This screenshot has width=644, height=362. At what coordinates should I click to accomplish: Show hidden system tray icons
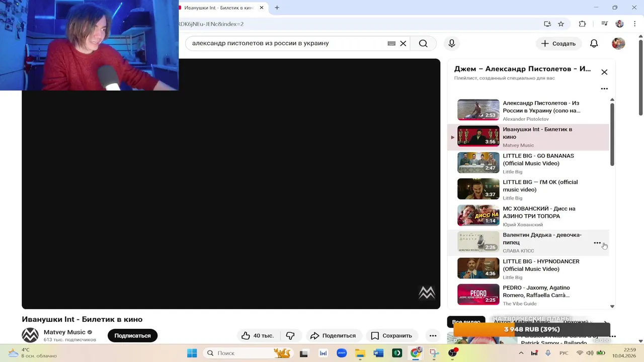pos(521,353)
